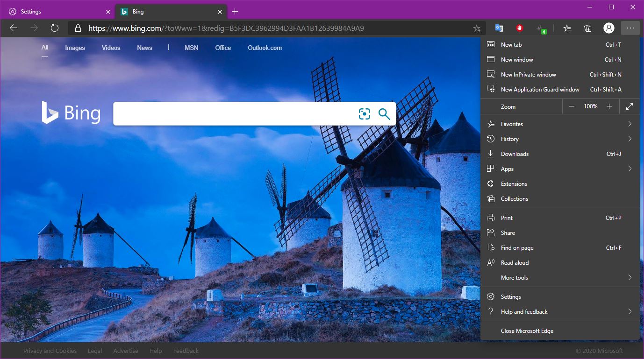The height and width of the screenshot is (359, 644).
Task: Expand the Apps submenu
Action: [560, 169]
